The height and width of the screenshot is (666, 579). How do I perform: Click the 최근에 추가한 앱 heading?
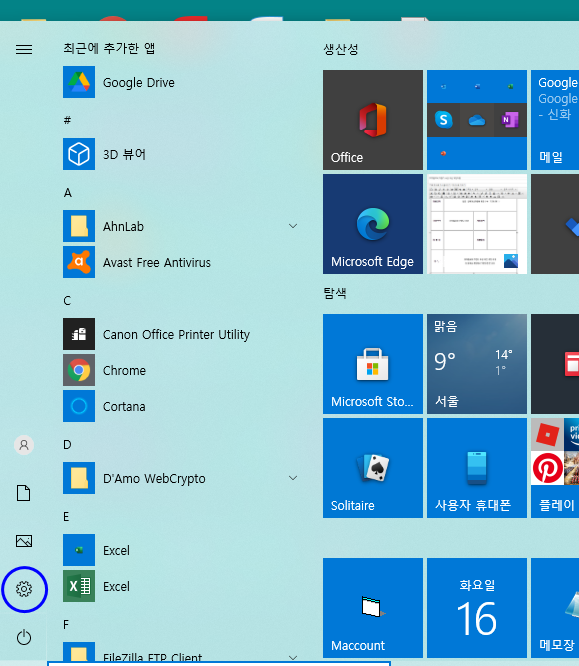point(109,48)
